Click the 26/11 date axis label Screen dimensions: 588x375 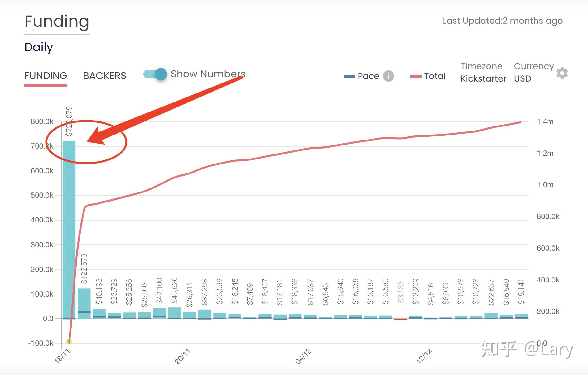[x=183, y=357]
